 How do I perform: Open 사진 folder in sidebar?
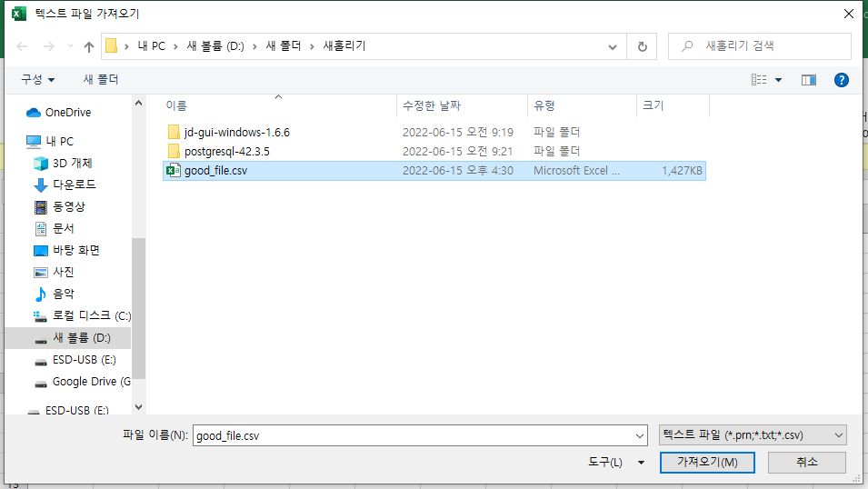(x=54, y=272)
